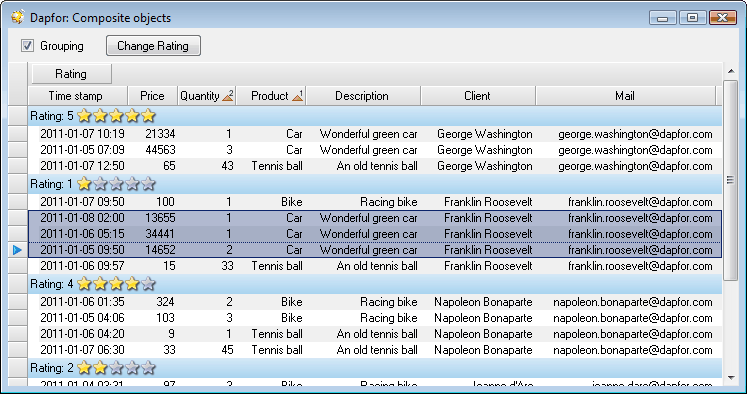This screenshot has width=748, height=395.
Task: Click the star icons of Rating 2 group
Action: tap(116, 368)
